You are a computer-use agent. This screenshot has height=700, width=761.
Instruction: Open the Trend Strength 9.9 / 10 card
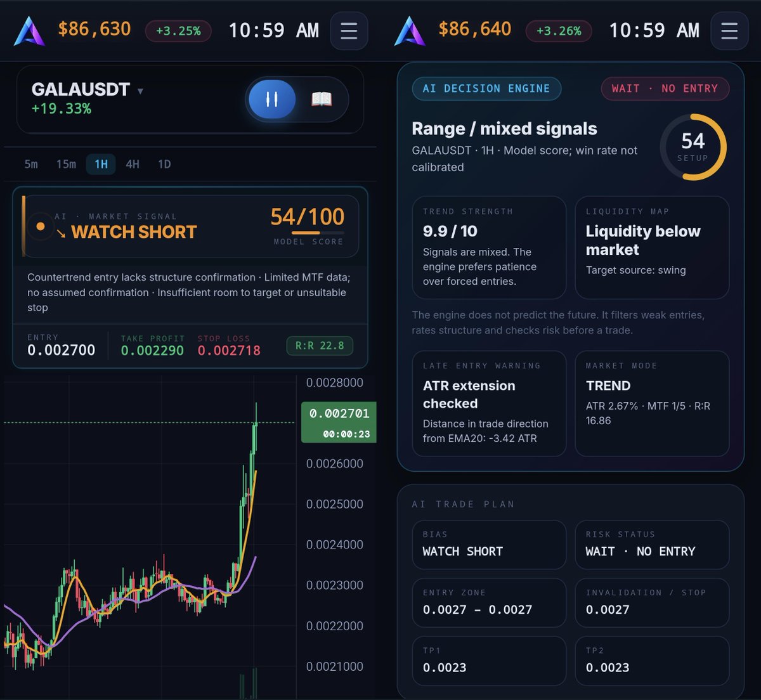pos(489,247)
